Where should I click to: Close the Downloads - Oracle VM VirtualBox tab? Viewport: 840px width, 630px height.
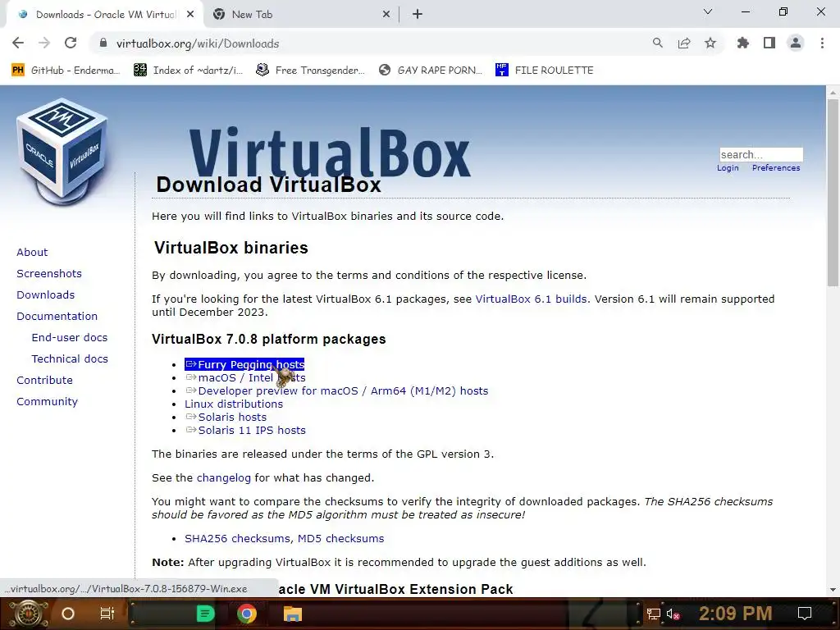(x=190, y=15)
